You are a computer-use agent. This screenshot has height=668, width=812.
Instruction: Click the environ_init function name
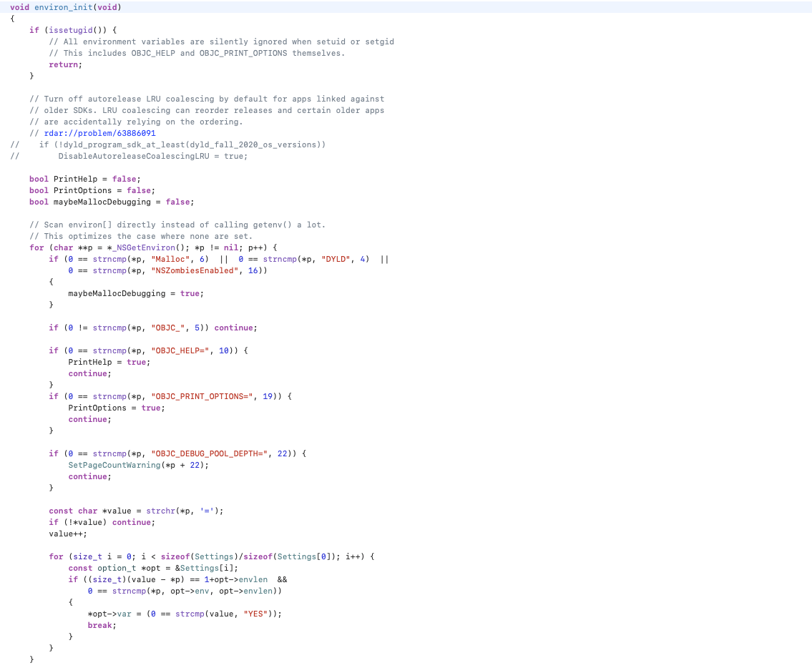[63, 7]
